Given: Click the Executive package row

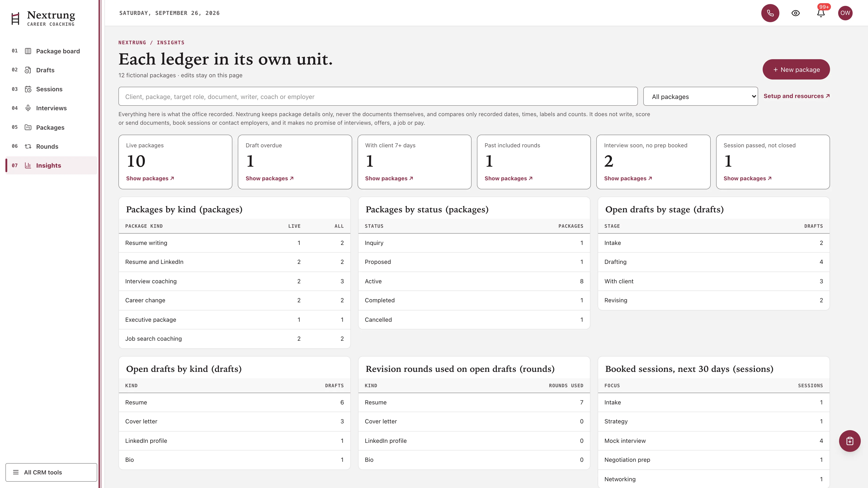Looking at the screenshot, I should (235, 320).
